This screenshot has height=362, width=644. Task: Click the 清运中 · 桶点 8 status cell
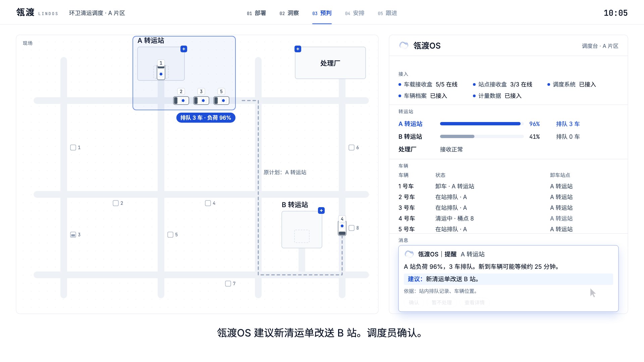[x=454, y=219]
